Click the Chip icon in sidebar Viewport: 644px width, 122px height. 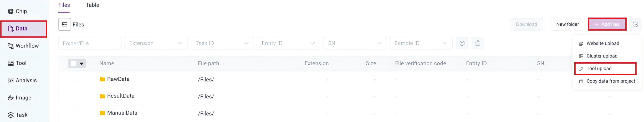click(11, 11)
